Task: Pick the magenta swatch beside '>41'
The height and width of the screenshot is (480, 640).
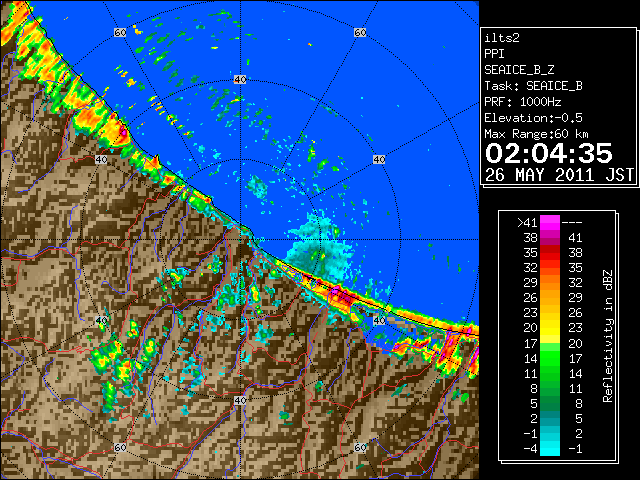Action: pos(550,222)
